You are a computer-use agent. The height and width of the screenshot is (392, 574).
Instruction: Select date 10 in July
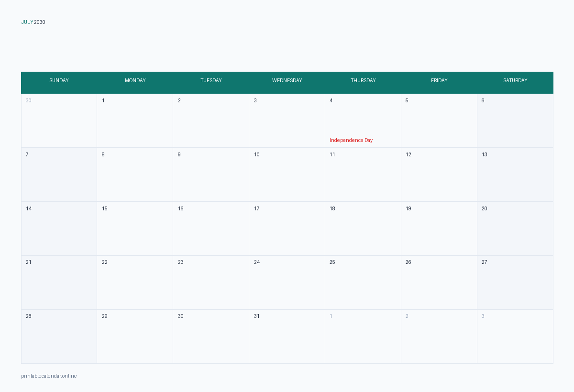point(287,174)
